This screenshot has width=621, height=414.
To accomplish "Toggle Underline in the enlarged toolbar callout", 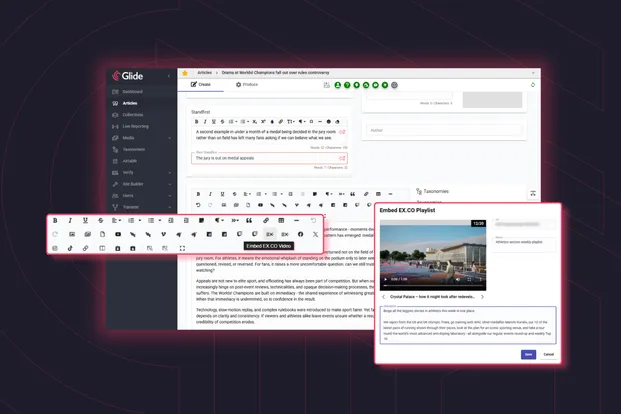I will [85, 220].
